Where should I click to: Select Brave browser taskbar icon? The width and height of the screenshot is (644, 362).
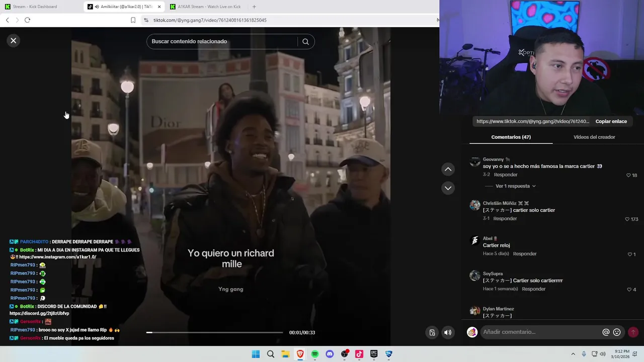300,354
